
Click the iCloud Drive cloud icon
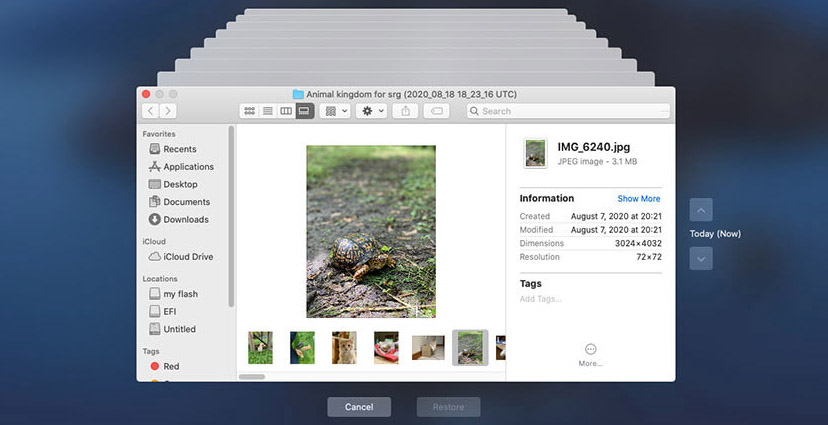(x=154, y=257)
